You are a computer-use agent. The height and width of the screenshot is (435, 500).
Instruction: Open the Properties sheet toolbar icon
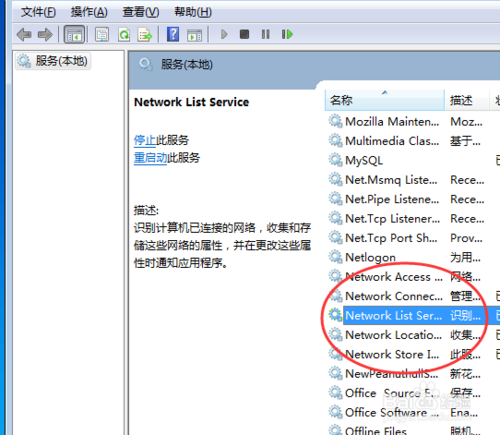102,34
